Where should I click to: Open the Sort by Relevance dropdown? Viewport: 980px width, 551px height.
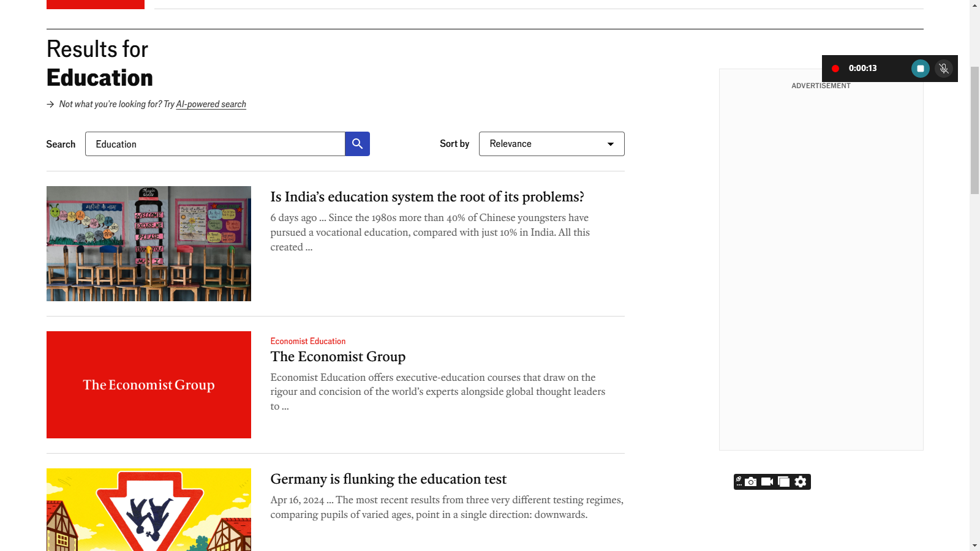pyautogui.click(x=551, y=144)
